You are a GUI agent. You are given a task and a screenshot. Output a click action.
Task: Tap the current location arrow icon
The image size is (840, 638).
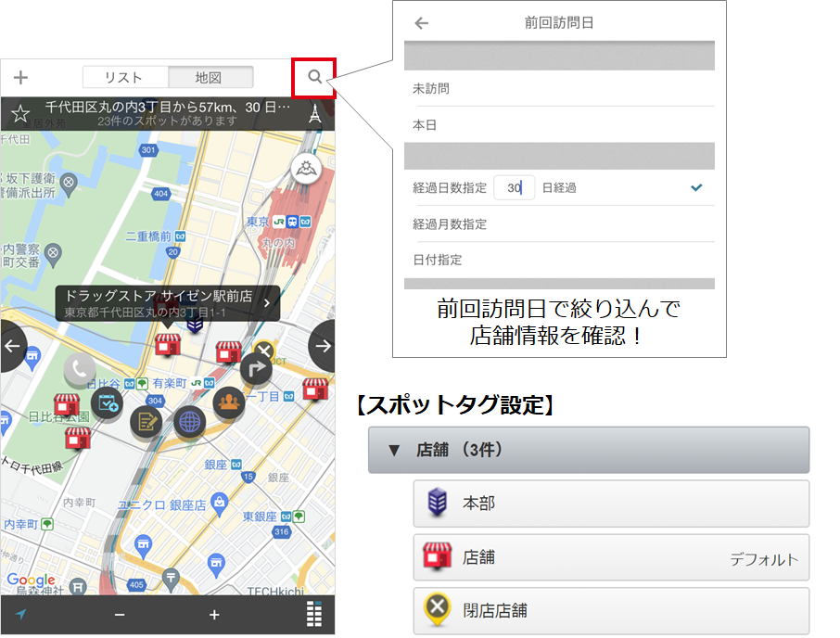point(21,615)
